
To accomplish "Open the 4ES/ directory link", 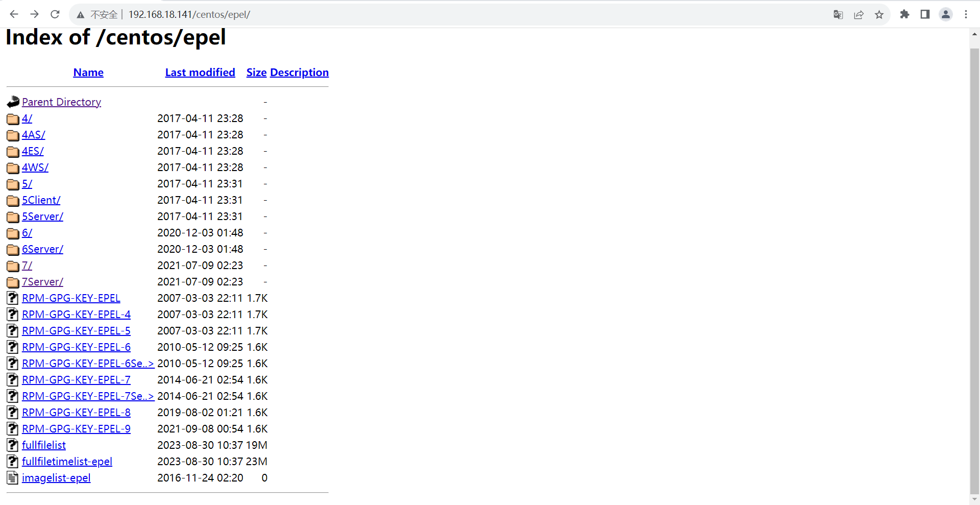I will (33, 151).
